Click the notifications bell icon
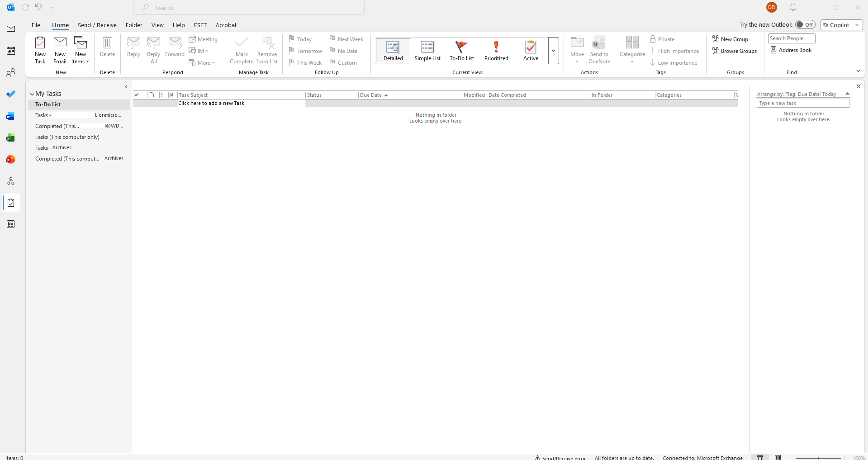 pyautogui.click(x=793, y=7)
